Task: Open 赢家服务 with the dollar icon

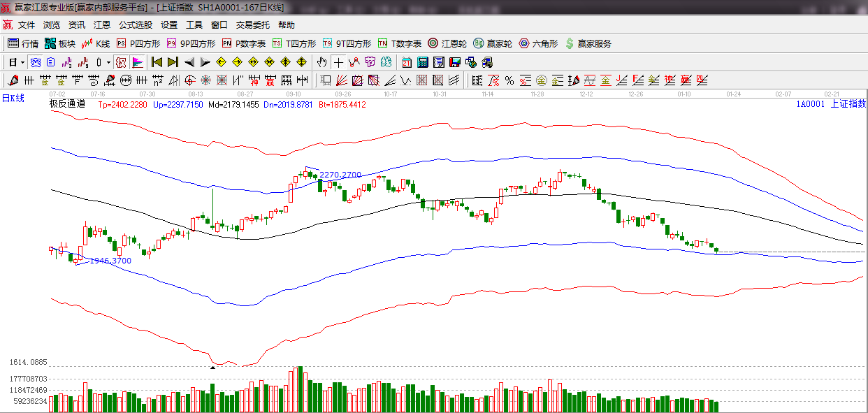Action: click(x=588, y=43)
